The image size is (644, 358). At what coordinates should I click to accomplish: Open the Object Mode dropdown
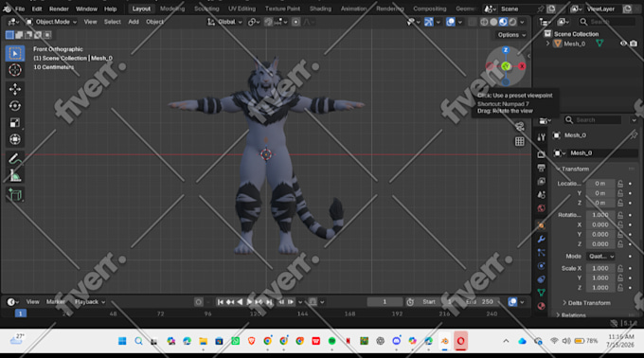(52, 22)
